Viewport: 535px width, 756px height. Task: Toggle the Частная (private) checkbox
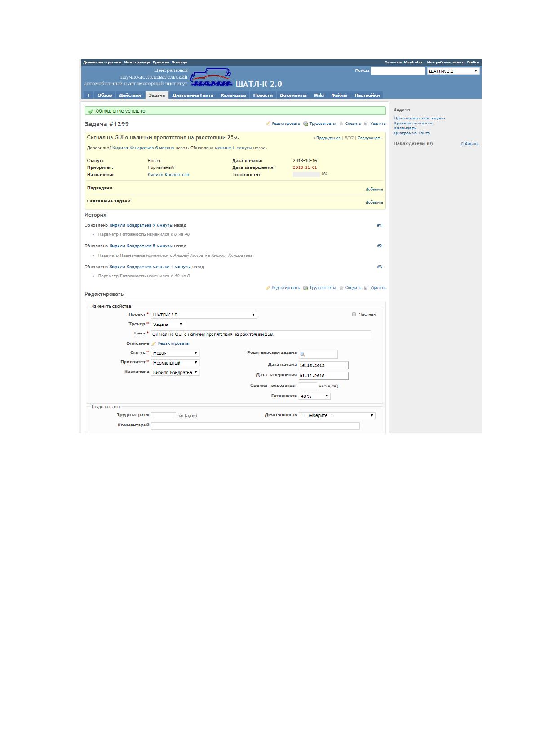click(354, 314)
